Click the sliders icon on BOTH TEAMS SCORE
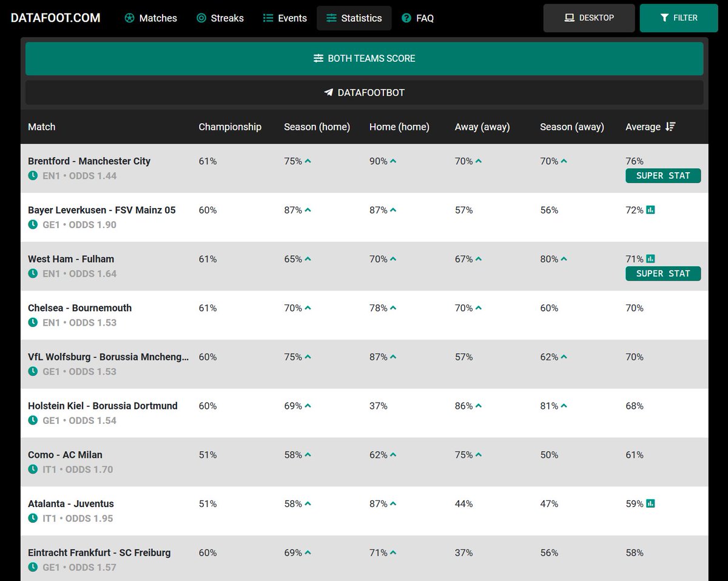The width and height of the screenshot is (728, 581). tap(318, 58)
